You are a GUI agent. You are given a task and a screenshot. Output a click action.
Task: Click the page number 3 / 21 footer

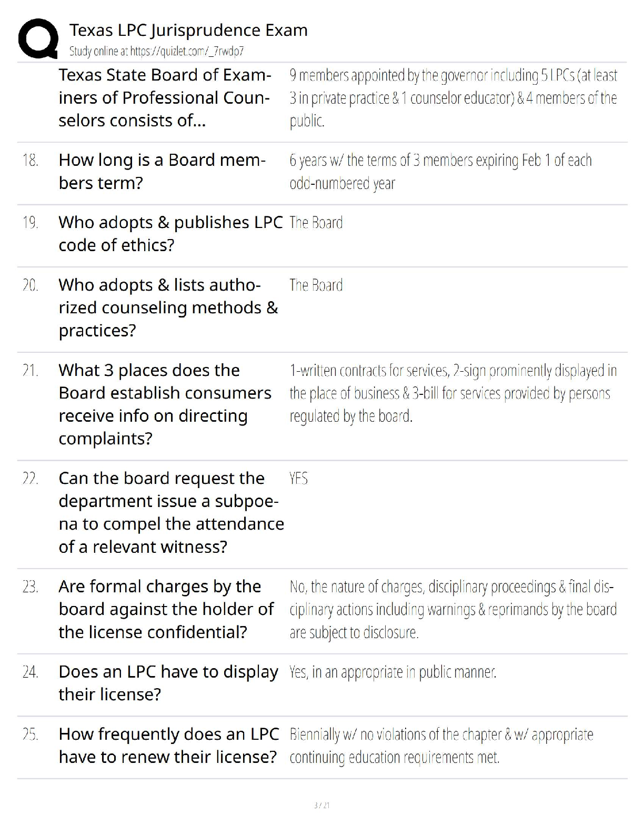321,805
